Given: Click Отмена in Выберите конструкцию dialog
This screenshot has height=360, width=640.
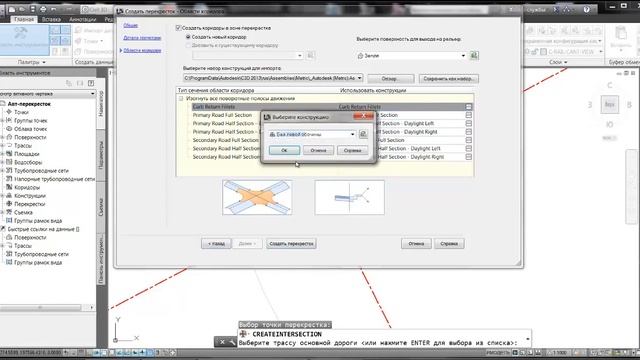Looking at the screenshot, I should [318, 150].
